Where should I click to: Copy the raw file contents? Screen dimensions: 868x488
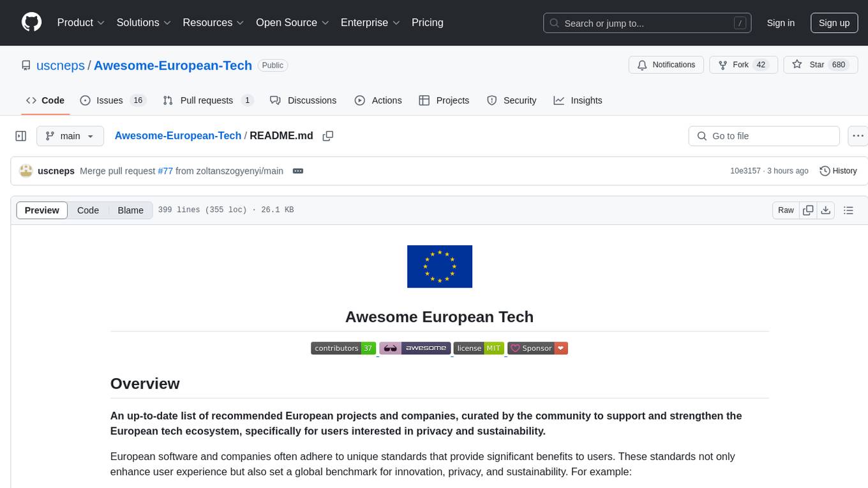pos(809,210)
